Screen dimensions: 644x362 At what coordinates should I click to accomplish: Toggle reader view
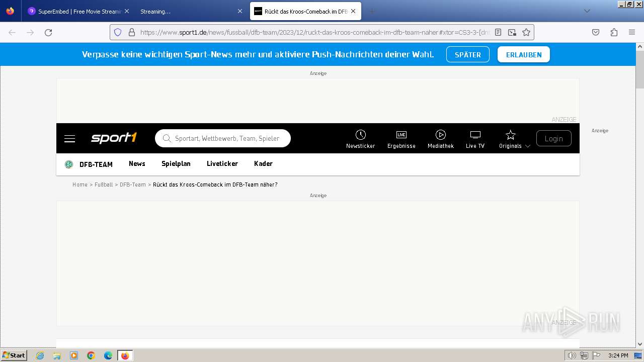tap(498, 32)
